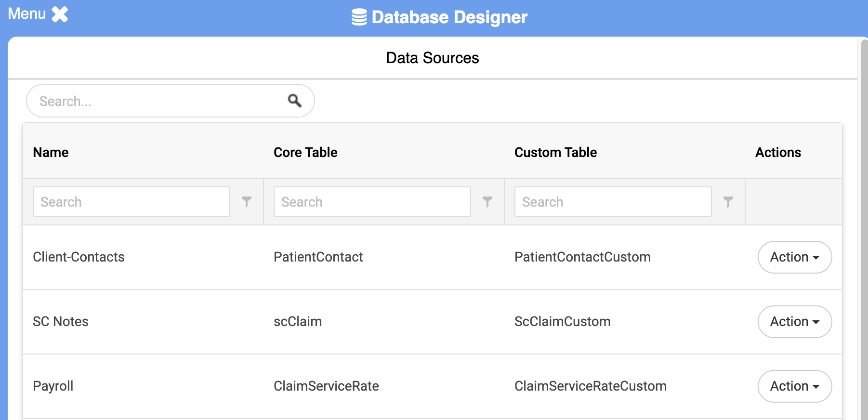Open the Custom Table column filter icon
The image size is (868, 420).
click(728, 202)
